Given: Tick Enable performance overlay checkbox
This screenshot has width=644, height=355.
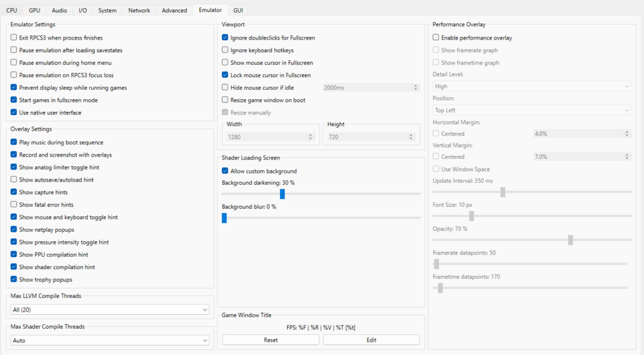Looking at the screenshot, I should pos(436,38).
